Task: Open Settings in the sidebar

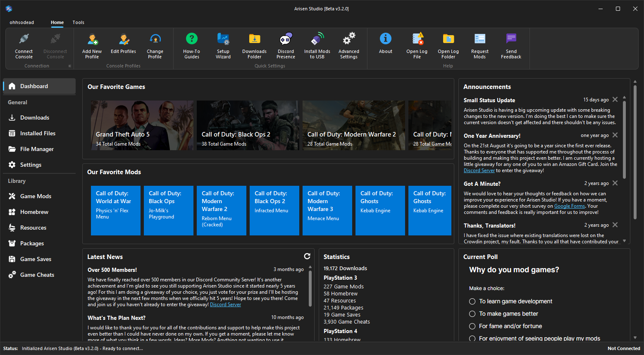Action: point(39,165)
